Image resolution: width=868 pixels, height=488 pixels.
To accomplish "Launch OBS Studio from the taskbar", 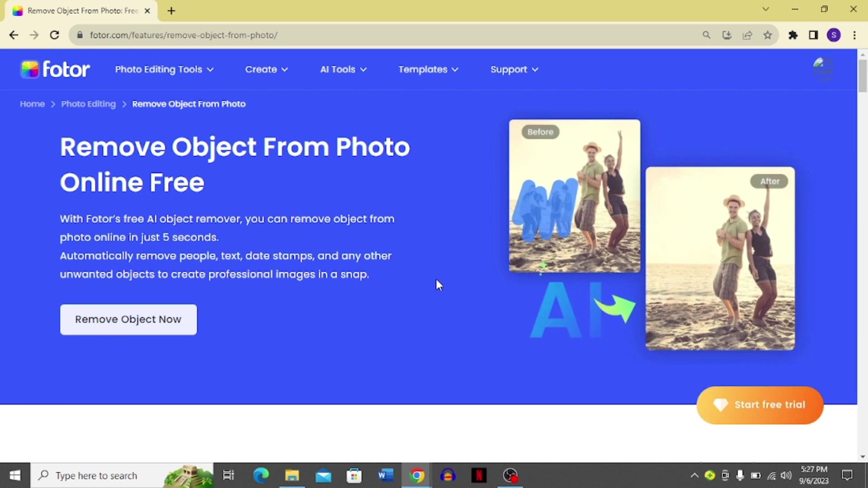I will [510, 475].
